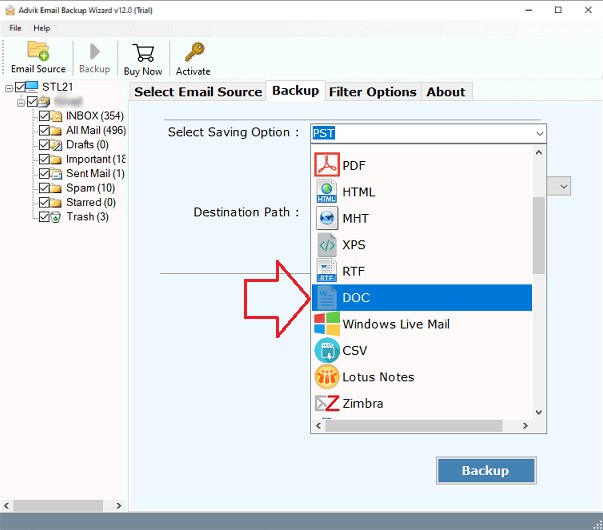The image size is (603, 530).
Task: Select the Zimbra format icon
Action: tap(327, 404)
